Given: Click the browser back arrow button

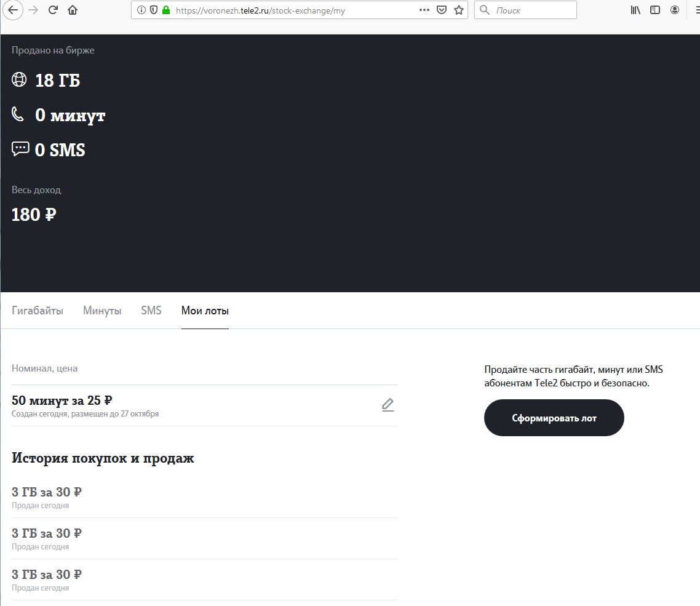Looking at the screenshot, I should 12,10.
